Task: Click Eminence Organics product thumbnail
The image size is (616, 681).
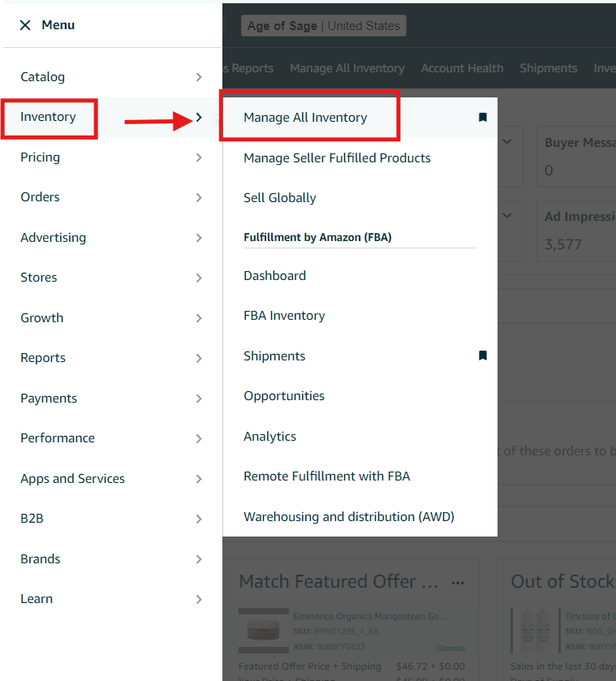Action: 264,629
